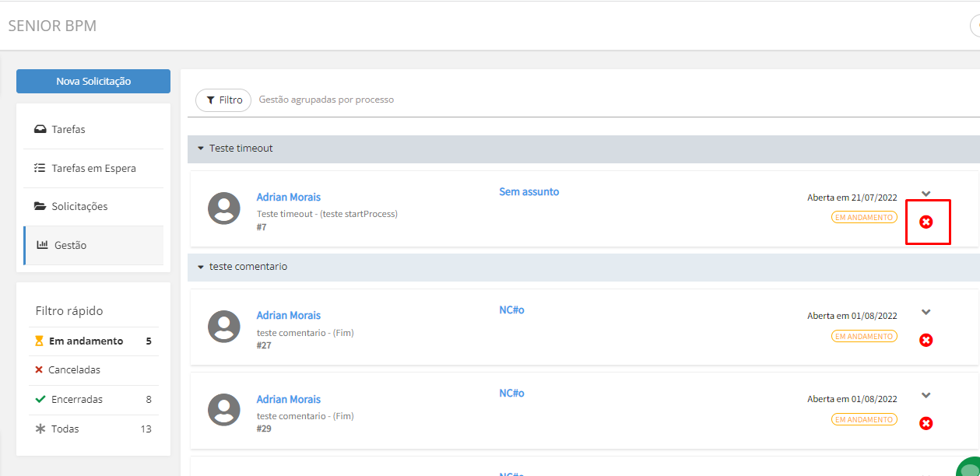Click user avatar on request #29
The width and height of the screenshot is (980, 476).
click(x=224, y=410)
